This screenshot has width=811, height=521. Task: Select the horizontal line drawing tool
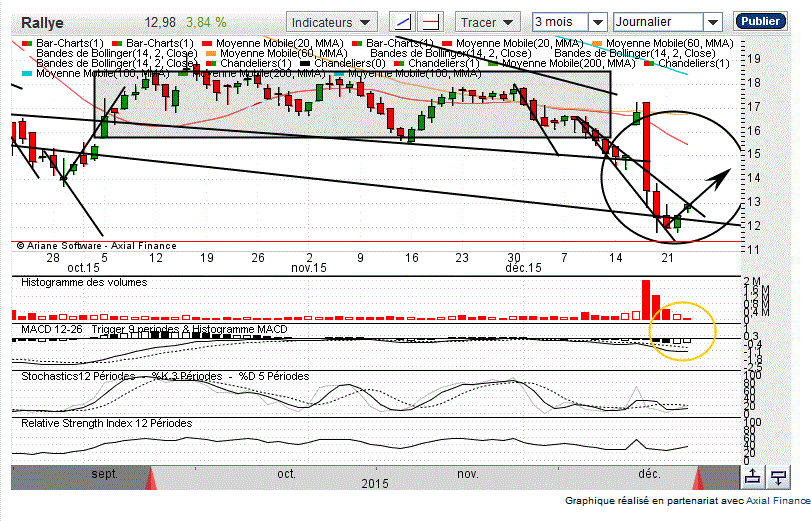click(x=430, y=22)
